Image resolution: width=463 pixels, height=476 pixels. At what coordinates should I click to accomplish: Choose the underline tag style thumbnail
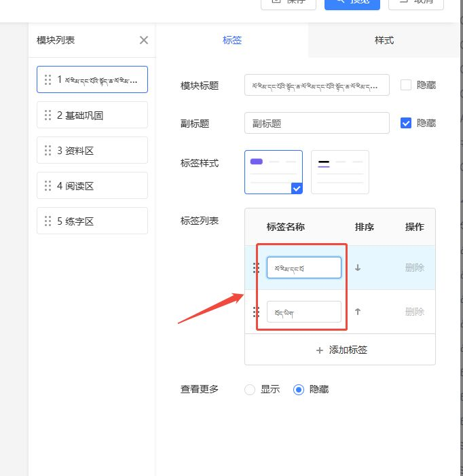(339, 172)
